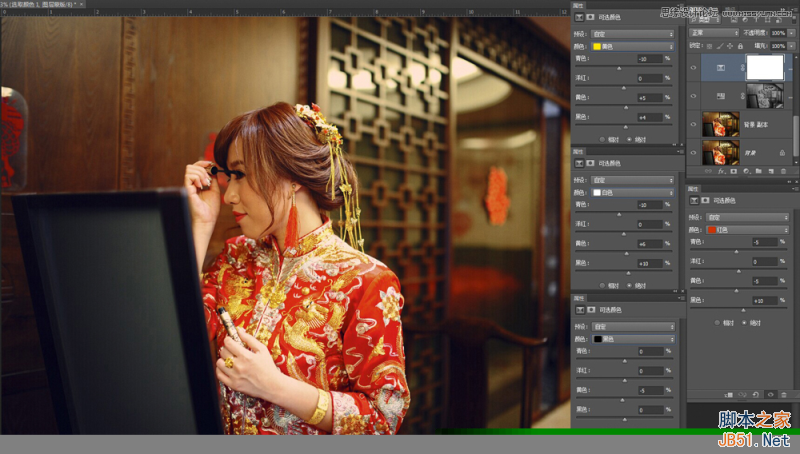Create a new layer group folder
This screenshot has width=800, height=454.
click(x=759, y=171)
